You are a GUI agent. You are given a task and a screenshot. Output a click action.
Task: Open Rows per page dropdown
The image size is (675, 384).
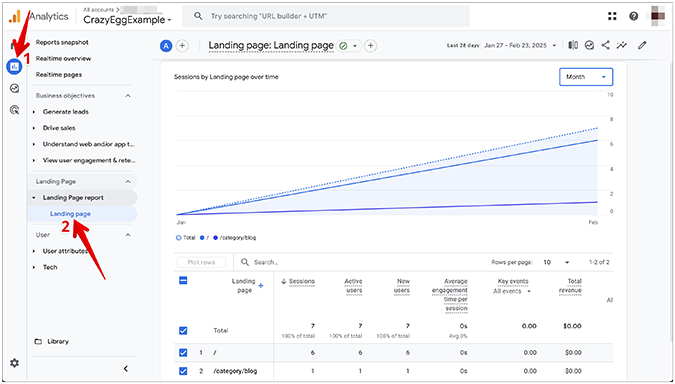tap(556, 262)
